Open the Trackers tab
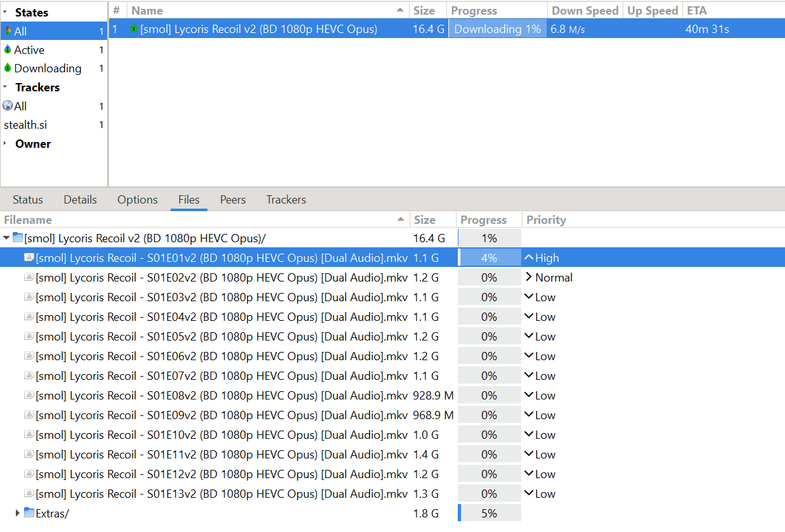Viewport: 785px width, 532px height. point(286,199)
